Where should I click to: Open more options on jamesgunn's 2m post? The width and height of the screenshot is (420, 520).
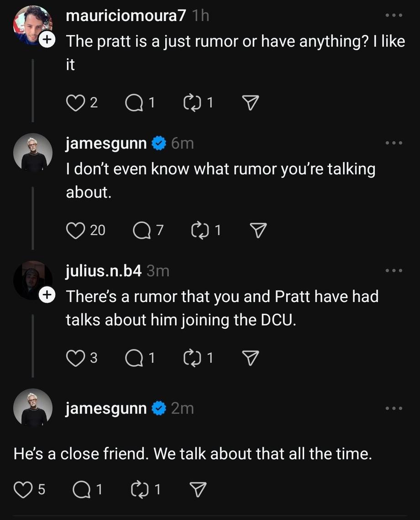pyautogui.click(x=394, y=408)
